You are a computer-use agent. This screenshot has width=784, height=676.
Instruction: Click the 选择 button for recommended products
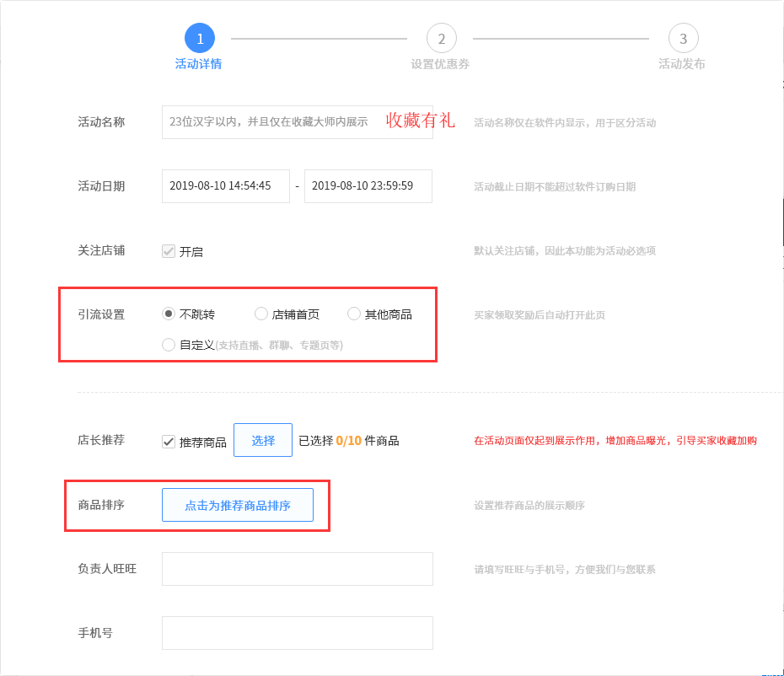(263, 440)
